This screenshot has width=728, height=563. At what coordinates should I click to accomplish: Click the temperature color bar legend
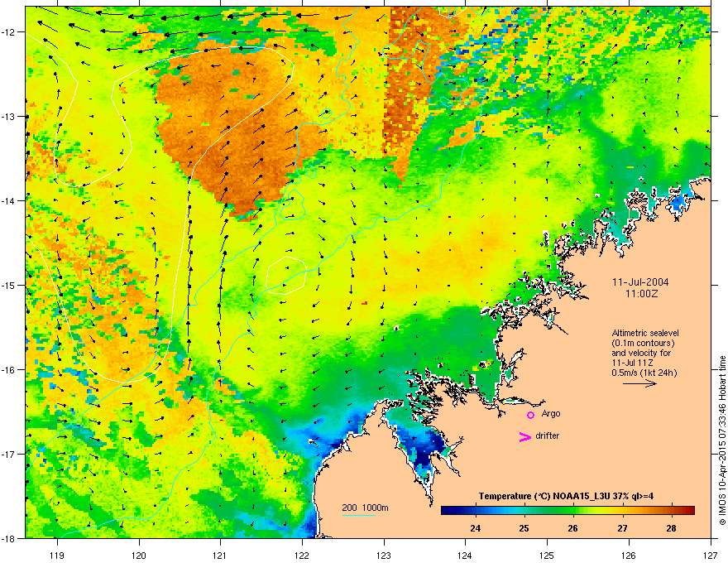point(568,510)
